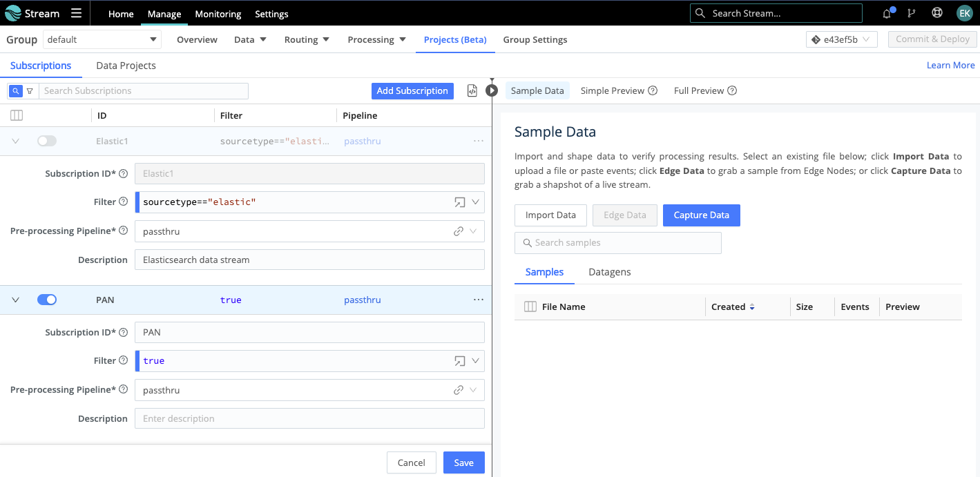Click the Add Subscription button

[412, 90]
